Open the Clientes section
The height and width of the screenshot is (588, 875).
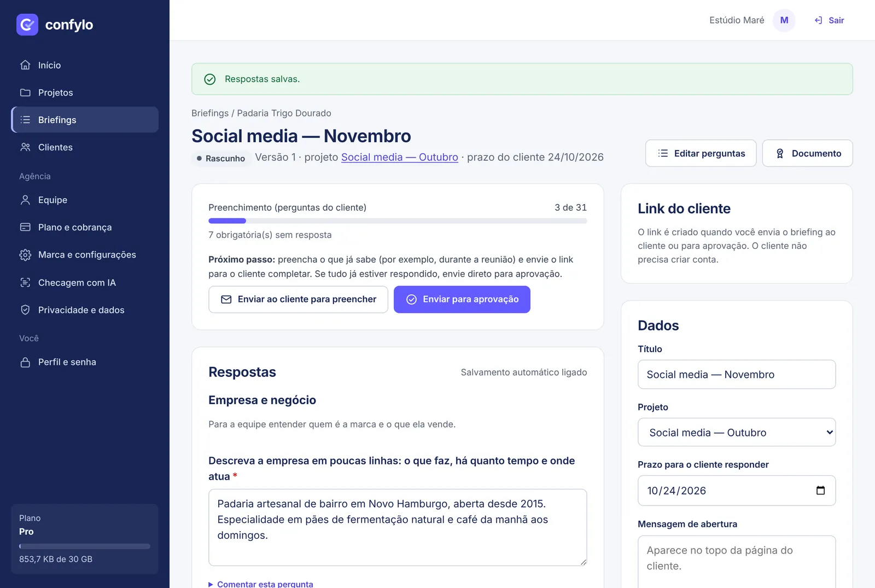pos(85,147)
